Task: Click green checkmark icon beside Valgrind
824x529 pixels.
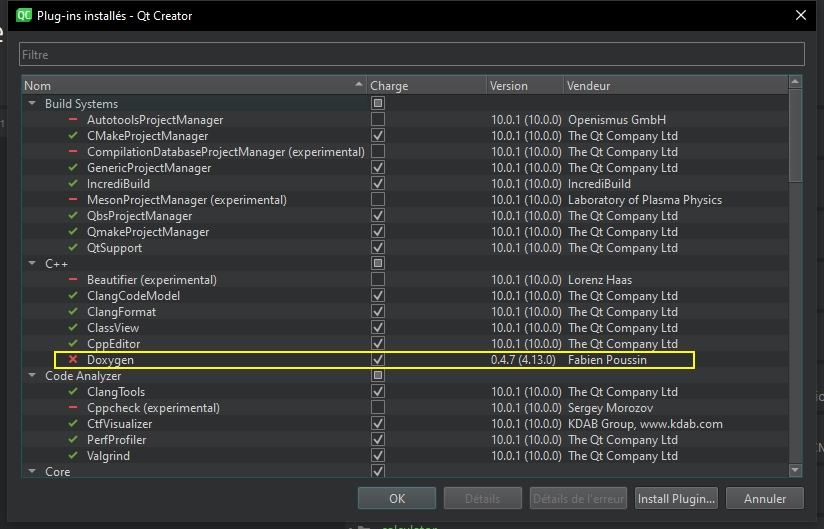Action: (73, 455)
